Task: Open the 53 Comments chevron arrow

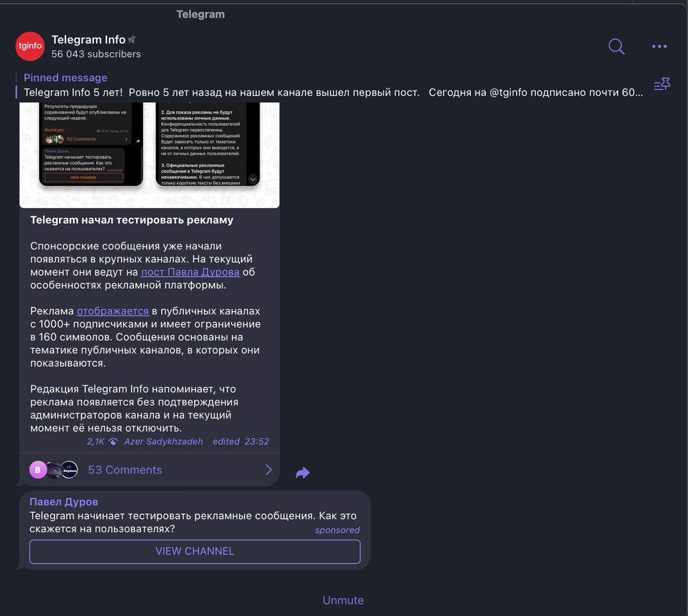Action: tap(269, 470)
